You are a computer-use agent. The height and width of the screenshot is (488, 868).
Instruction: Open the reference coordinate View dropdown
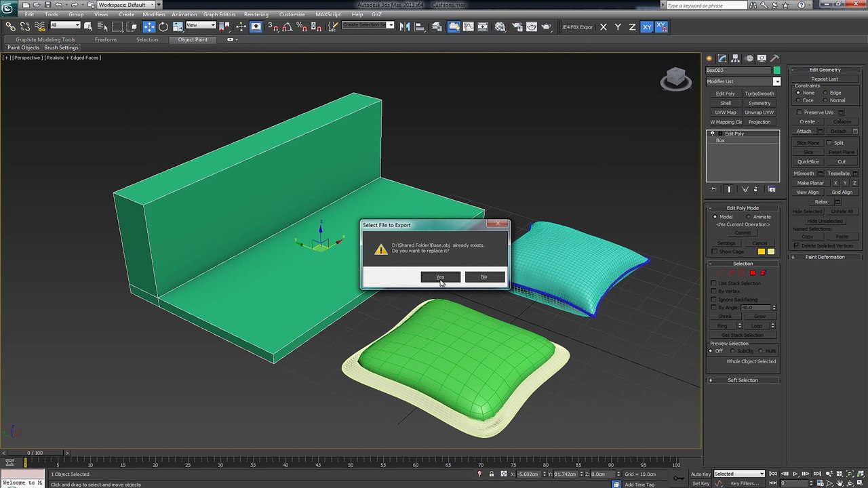[201, 26]
